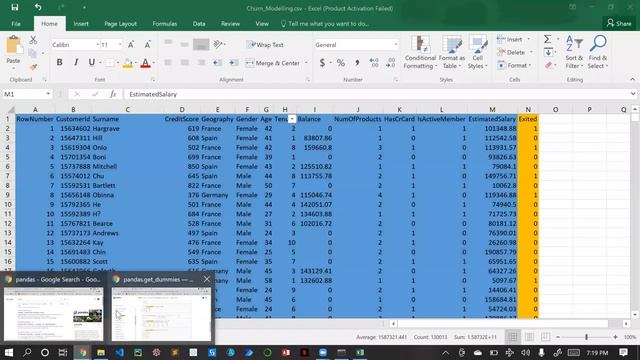640x360 pixels.
Task: Click the Fill down arrow icon
Action: click(x=548, y=52)
